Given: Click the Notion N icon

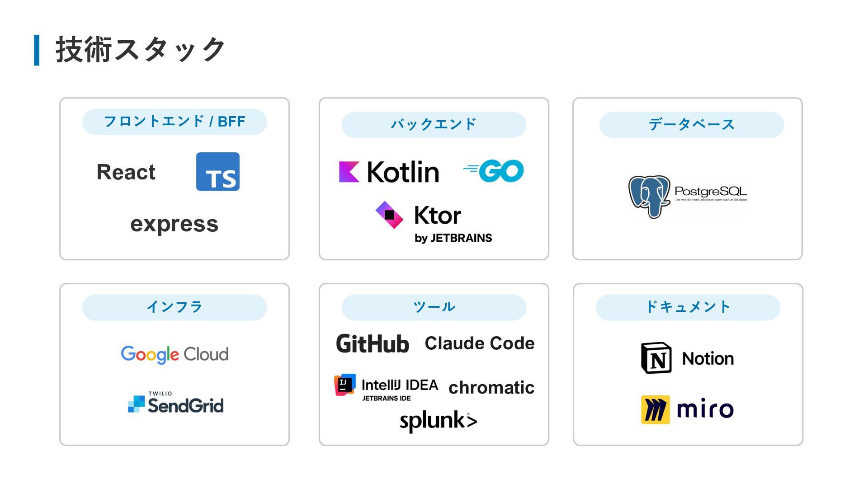Looking at the screenshot, I should point(656,358).
